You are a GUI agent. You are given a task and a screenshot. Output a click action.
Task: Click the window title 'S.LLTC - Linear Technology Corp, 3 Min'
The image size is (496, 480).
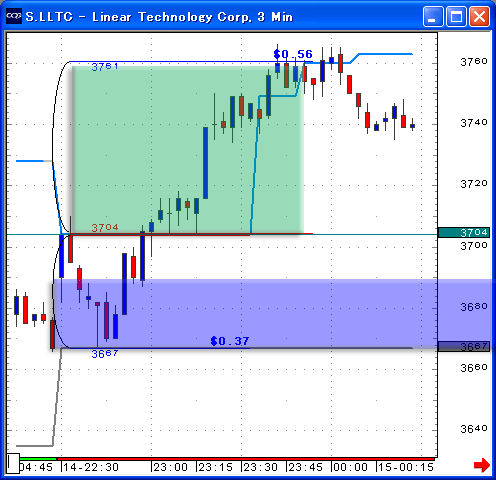[x=159, y=17]
